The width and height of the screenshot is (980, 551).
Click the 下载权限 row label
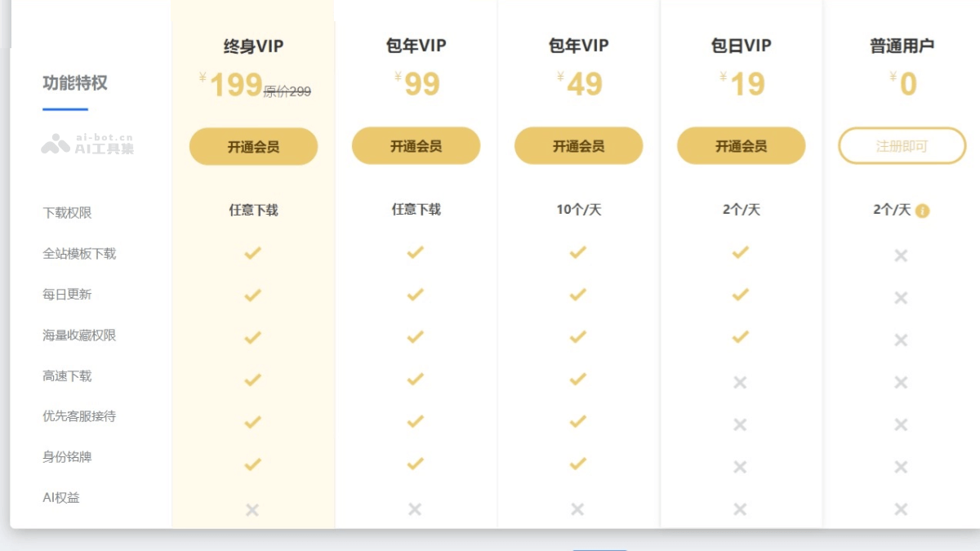(x=67, y=212)
